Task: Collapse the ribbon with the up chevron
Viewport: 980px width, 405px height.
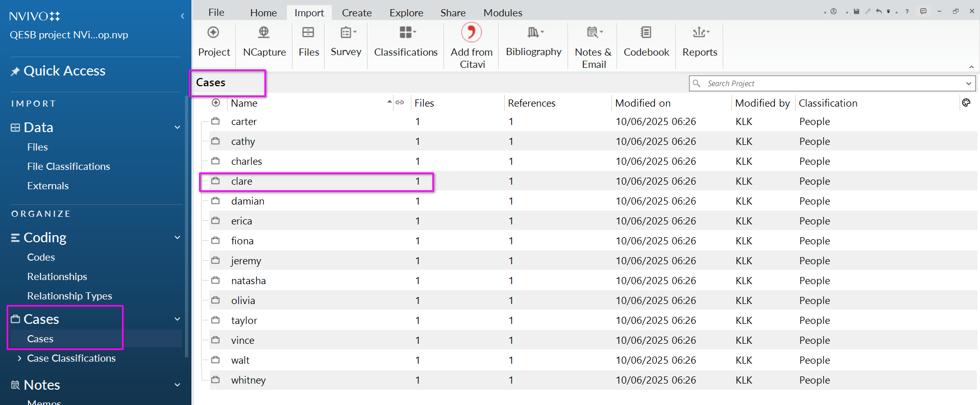Action: click(x=971, y=67)
